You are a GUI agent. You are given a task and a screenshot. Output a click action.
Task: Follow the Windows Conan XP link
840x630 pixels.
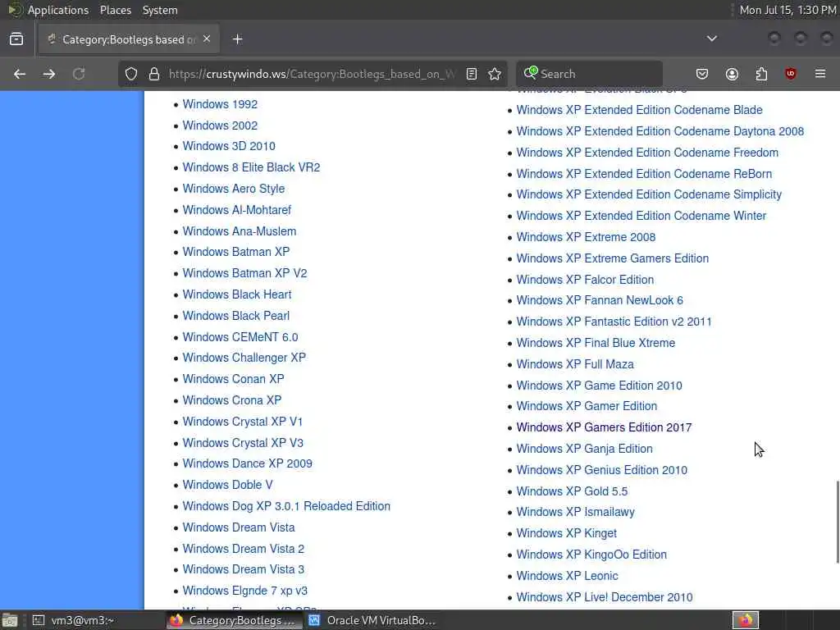pyautogui.click(x=233, y=379)
